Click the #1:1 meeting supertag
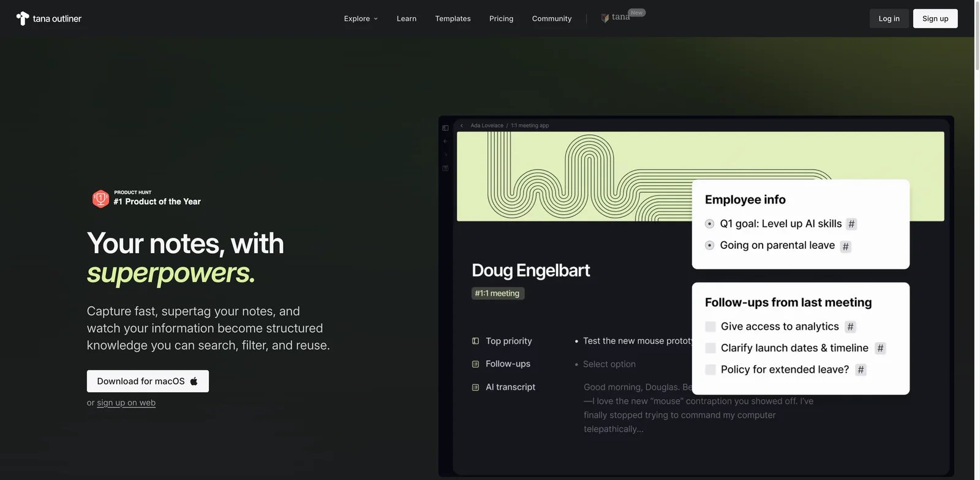 [x=497, y=294]
